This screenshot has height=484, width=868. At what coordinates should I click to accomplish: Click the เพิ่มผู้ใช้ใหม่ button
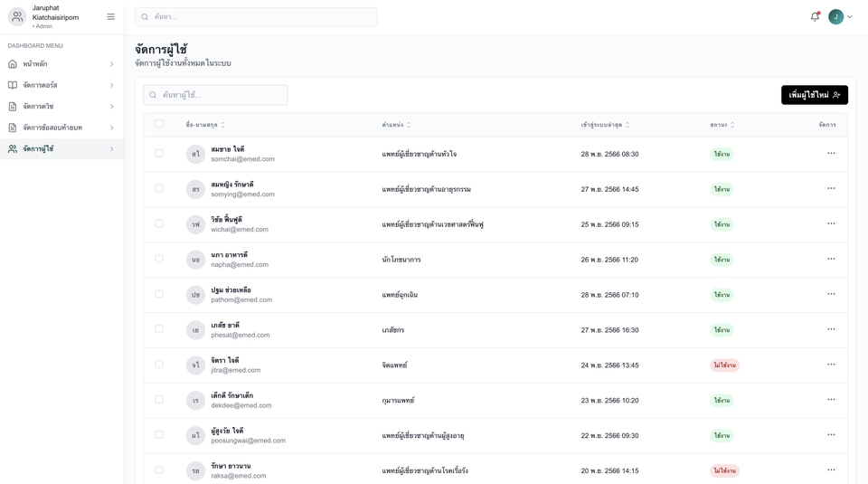814,95
